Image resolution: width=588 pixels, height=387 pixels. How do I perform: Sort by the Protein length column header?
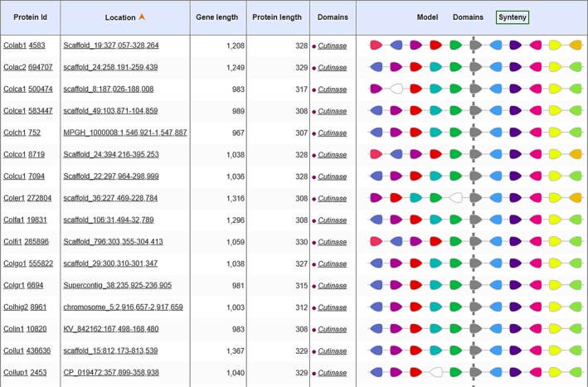point(277,17)
